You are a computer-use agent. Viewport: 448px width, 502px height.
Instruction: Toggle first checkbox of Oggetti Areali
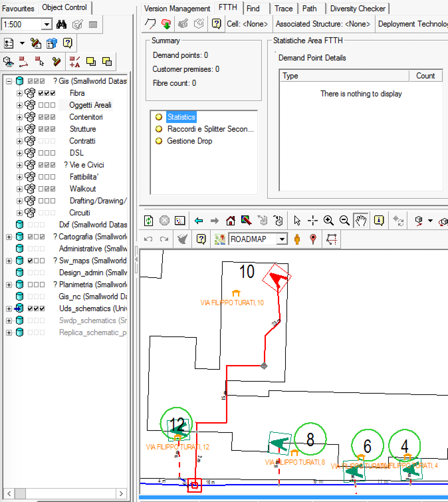[x=41, y=105]
